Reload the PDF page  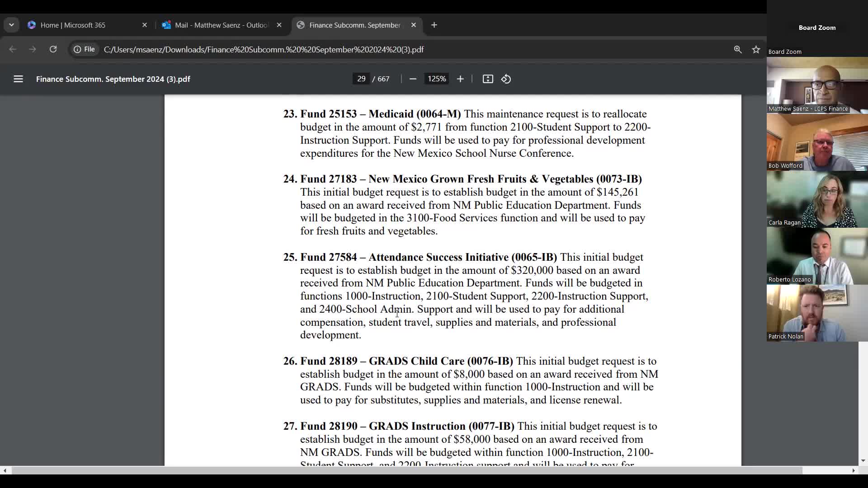pyautogui.click(x=53, y=49)
